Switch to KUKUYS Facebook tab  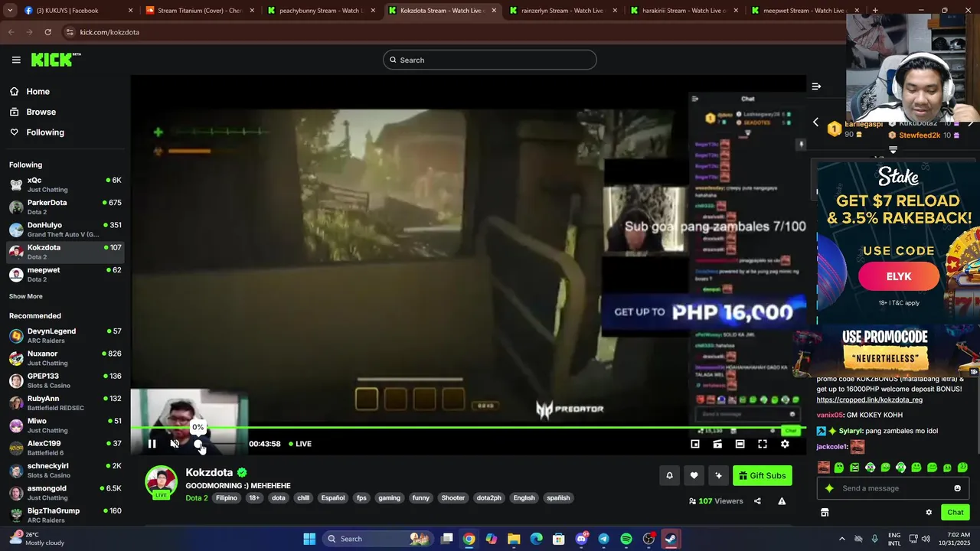pos(79,11)
